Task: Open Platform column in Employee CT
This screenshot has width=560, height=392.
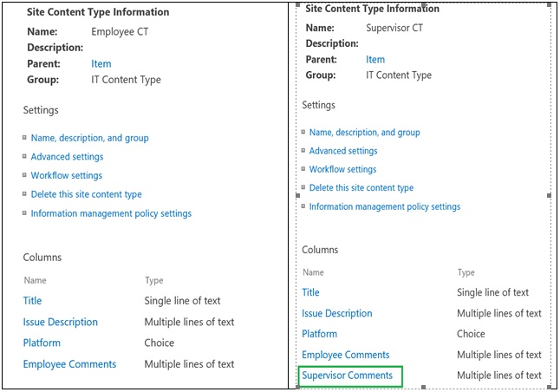Action: pyautogui.click(x=42, y=343)
